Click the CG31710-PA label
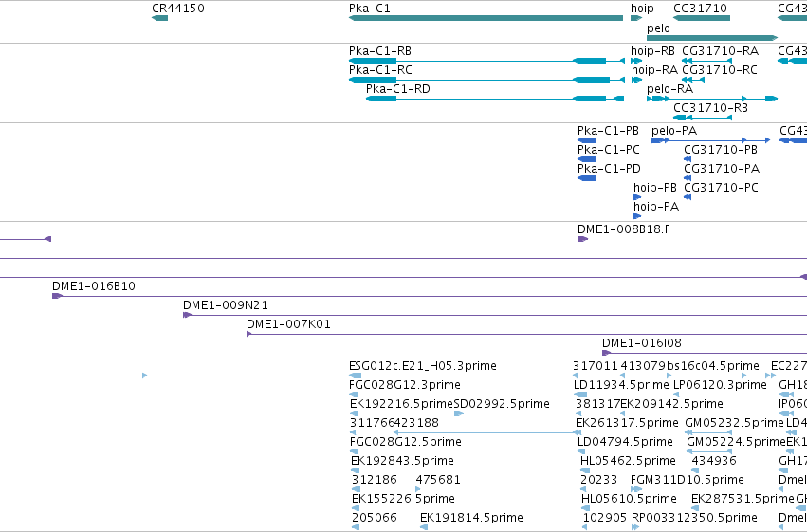 (x=722, y=169)
